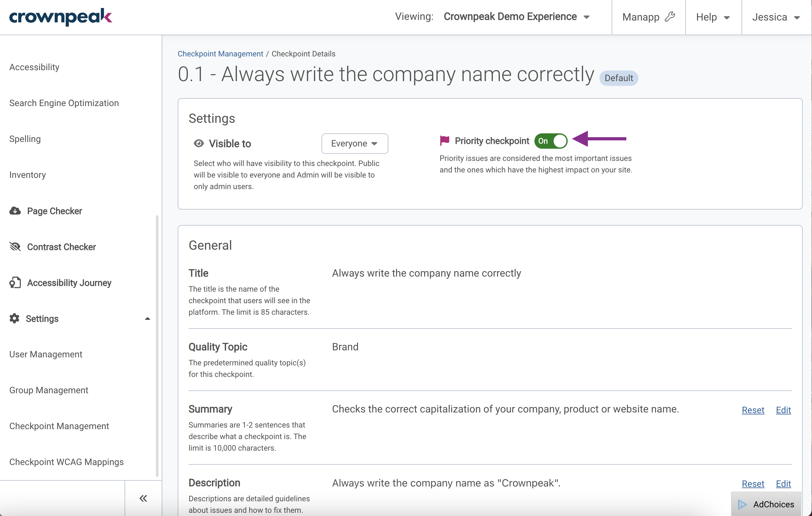Click the Manapp button
This screenshot has height=516, width=812.
648,17
